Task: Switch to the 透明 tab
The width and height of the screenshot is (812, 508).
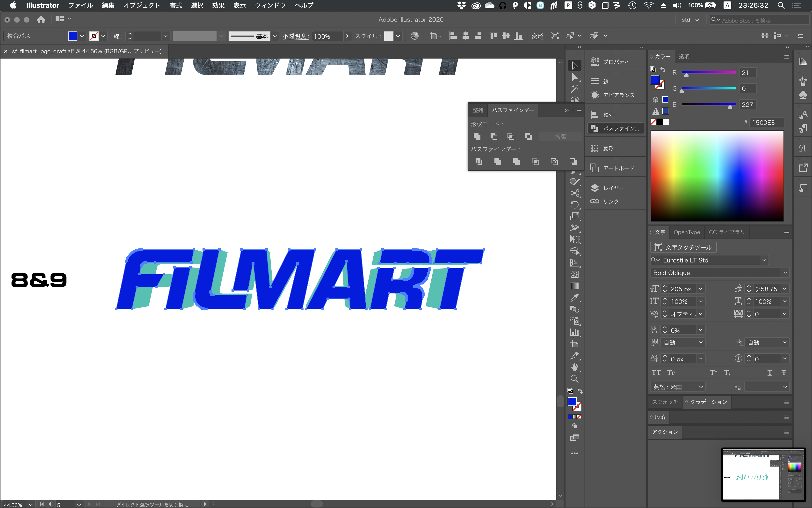Action: point(684,56)
